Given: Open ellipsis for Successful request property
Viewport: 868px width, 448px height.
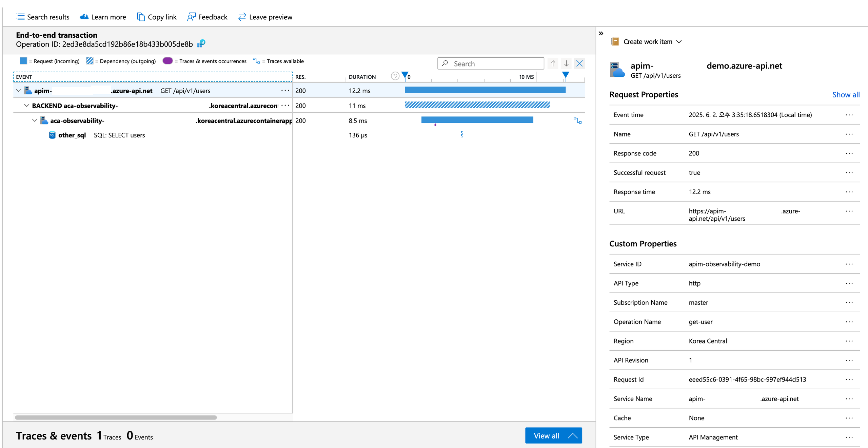Looking at the screenshot, I should pyautogui.click(x=849, y=173).
